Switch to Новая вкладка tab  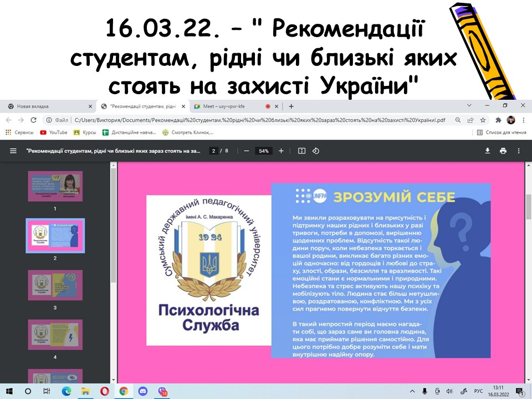[x=49, y=106]
